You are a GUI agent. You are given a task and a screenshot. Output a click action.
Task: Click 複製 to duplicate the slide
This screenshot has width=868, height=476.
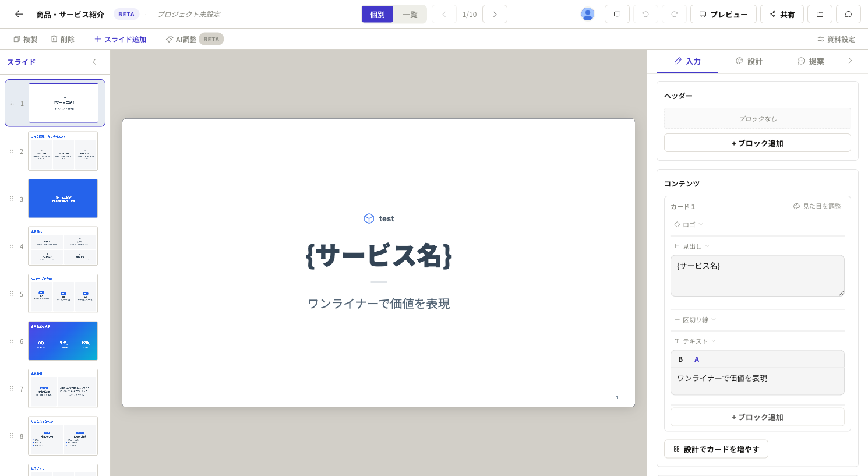(26, 39)
